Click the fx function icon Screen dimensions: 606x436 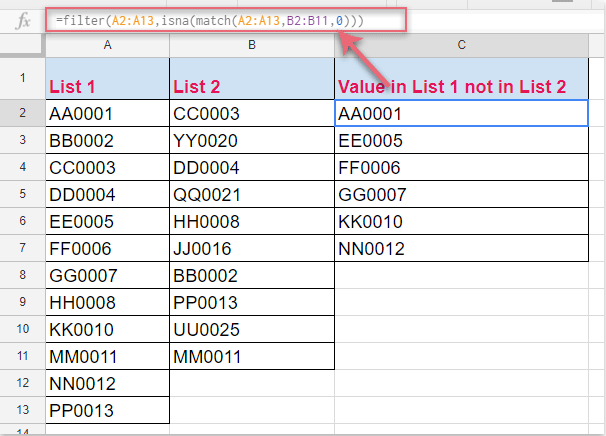point(23,20)
